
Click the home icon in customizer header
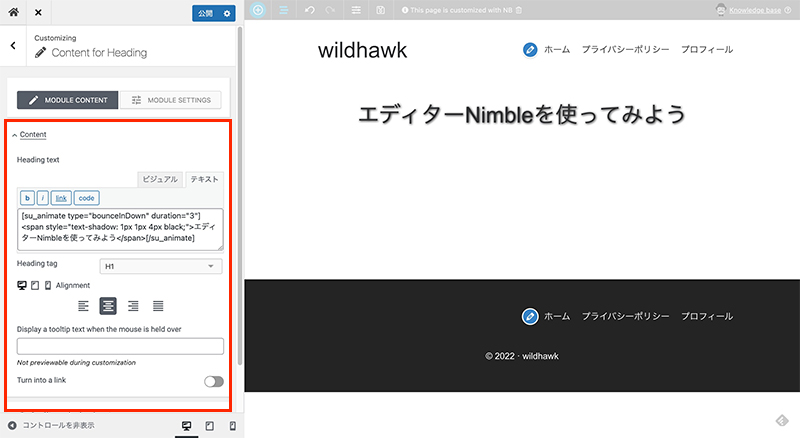[x=14, y=13]
